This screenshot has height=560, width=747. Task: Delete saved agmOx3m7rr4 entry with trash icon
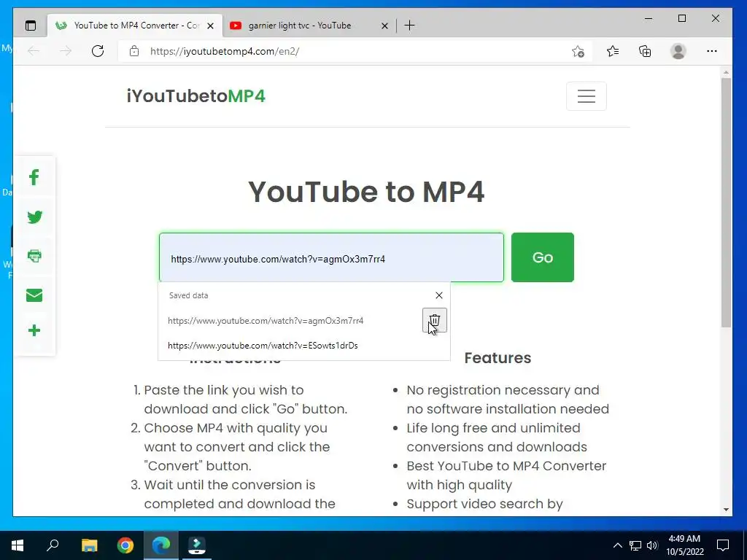[x=435, y=320]
